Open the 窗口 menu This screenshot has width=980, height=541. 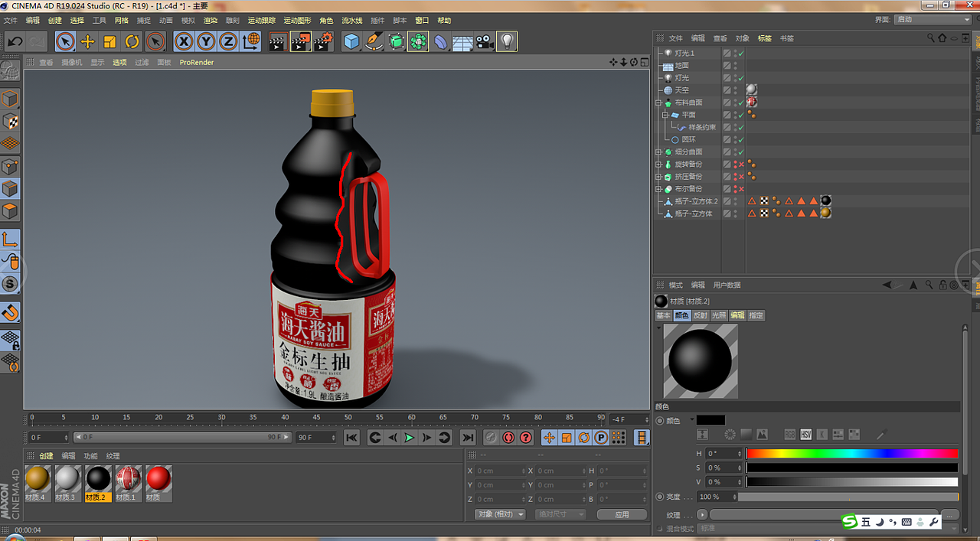point(422,20)
